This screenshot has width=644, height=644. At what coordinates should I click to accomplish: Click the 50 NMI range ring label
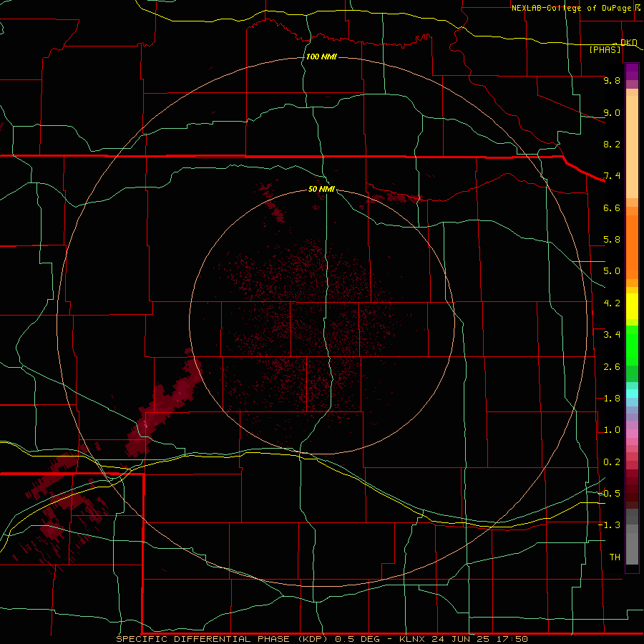(321, 189)
